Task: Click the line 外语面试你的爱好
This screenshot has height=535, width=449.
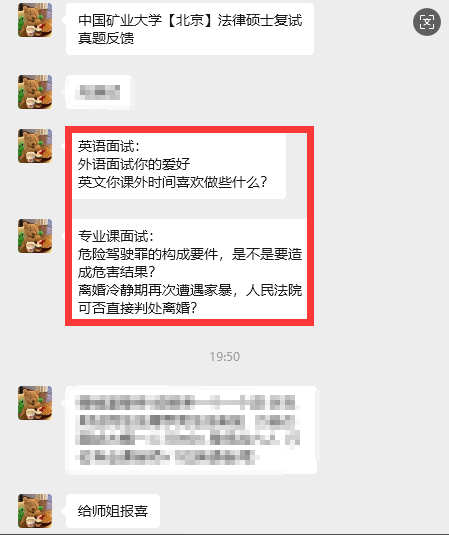Action: (x=134, y=164)
